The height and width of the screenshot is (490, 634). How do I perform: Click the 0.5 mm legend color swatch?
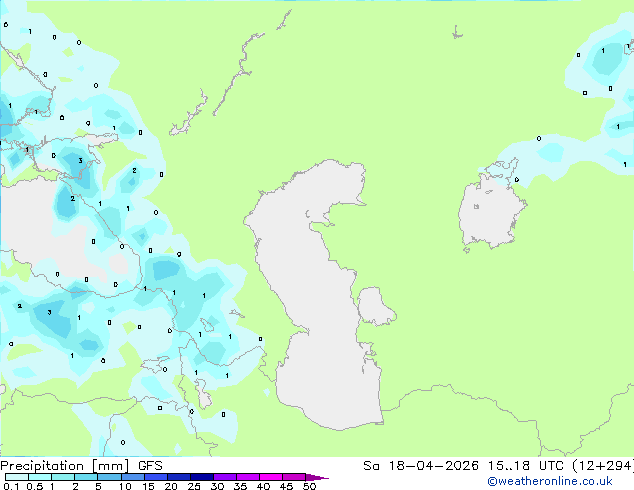point(40,477)
